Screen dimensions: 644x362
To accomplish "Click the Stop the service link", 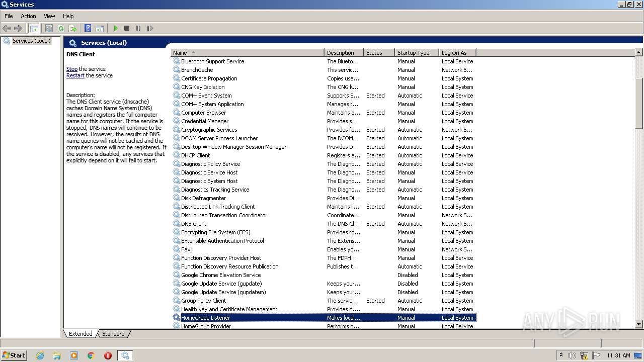I will click(x=72, y=69).
